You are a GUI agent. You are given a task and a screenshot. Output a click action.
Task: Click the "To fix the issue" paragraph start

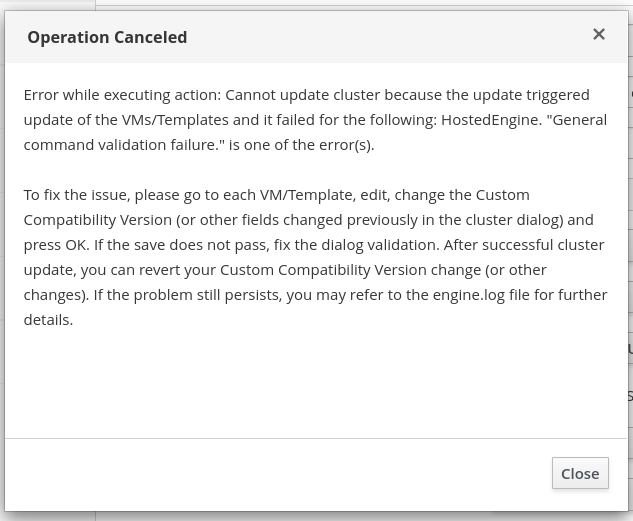[78, 195]
